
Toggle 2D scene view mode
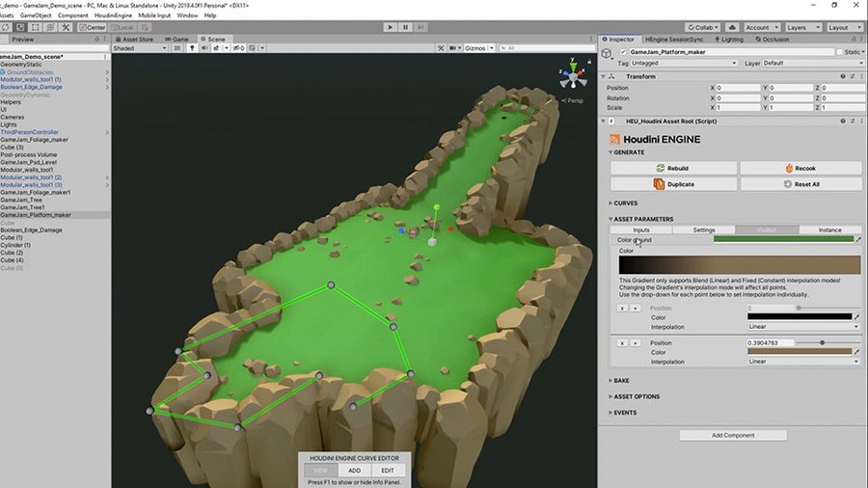pyautogui.click(x=176, y=48)
